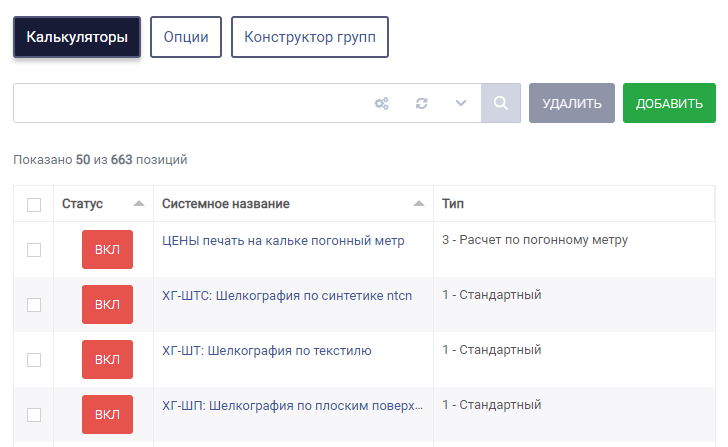The width and height of the screenshot is (728, 447).
Task: Sort by Системное название column arrow
Action: point(419,203)
